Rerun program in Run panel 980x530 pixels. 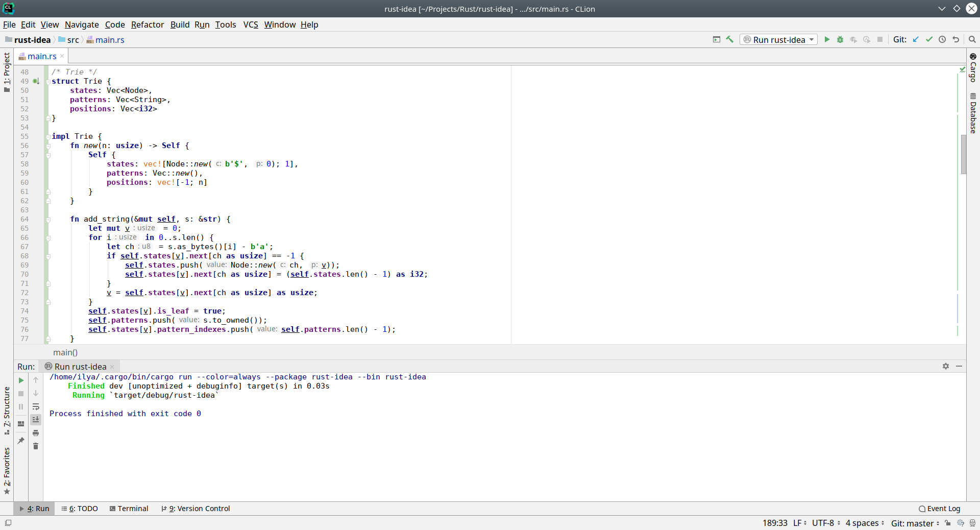pyautogui.click(x=21, y=380)
